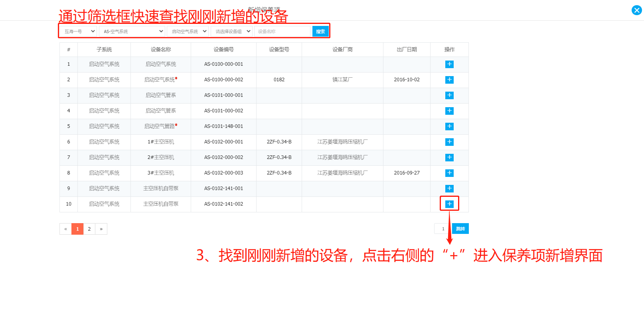The width and height of the screenshot is (644, 310).
Task: Click manufacturer 镇江某厂 cell
Action: (342, 80)
